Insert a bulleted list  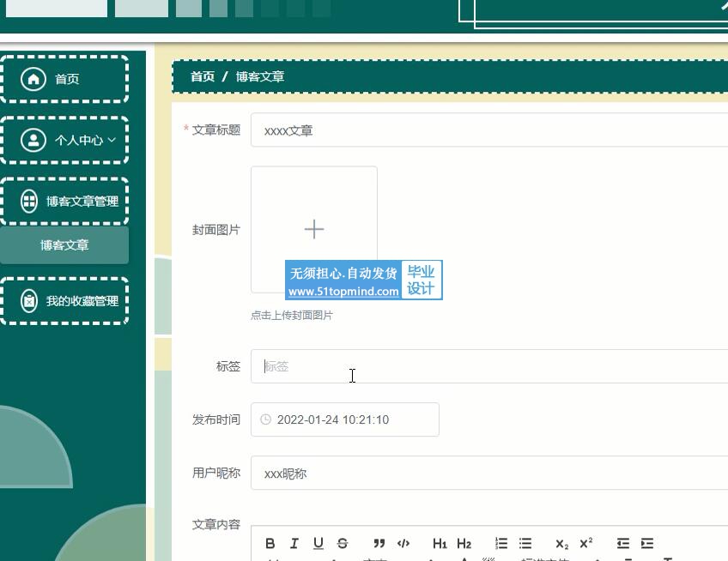coord(525,543)
